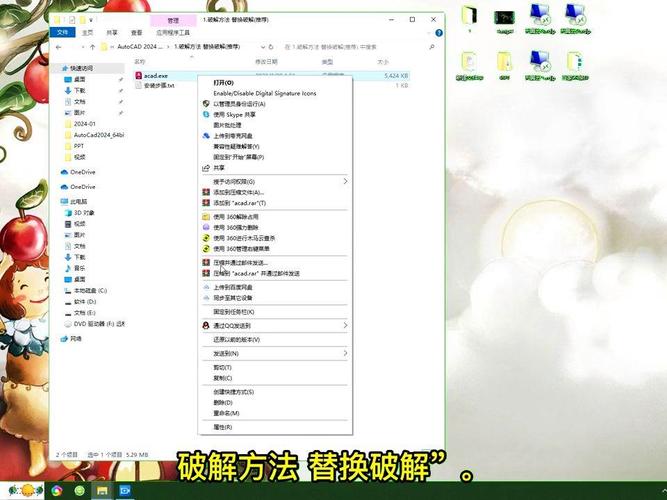Expand the 授予访问权限(G) submenu arrow

coord(345,181)
